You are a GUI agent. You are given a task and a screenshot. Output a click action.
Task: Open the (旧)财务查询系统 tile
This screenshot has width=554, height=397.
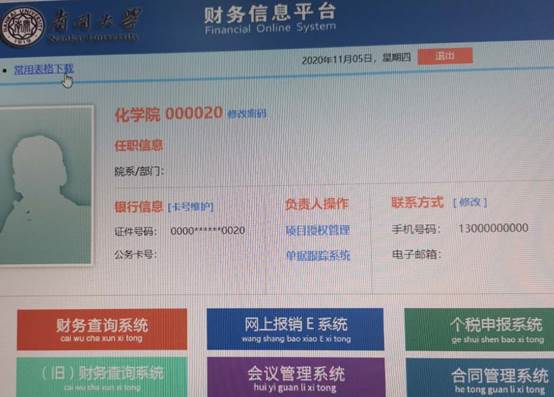point(102,377)
